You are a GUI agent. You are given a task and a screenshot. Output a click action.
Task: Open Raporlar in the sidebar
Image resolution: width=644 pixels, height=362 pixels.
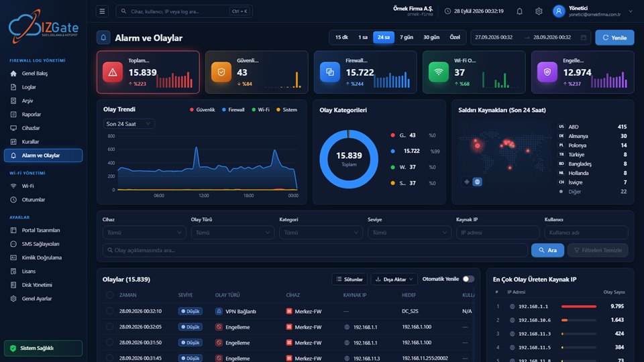[x=43, y=115]
